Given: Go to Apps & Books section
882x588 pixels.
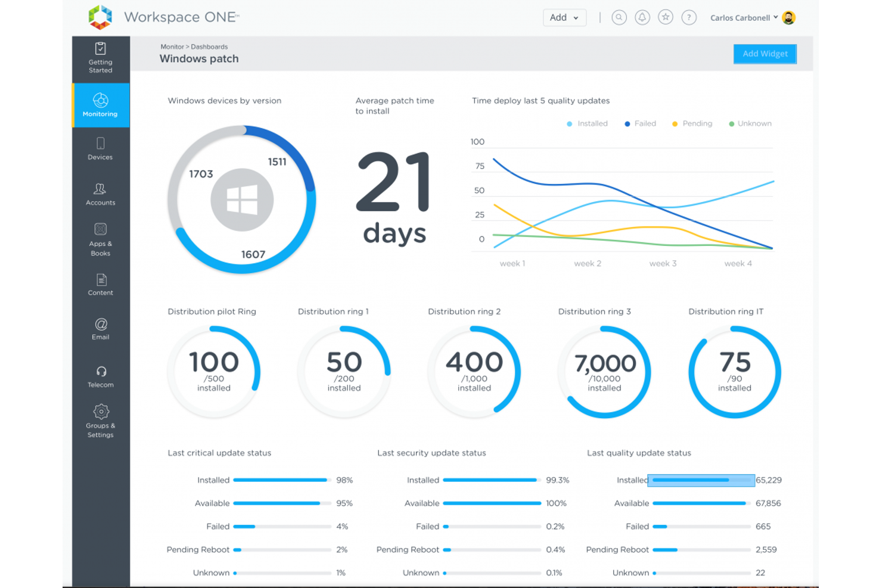Looking at the screenshot, I should point(100,238).
